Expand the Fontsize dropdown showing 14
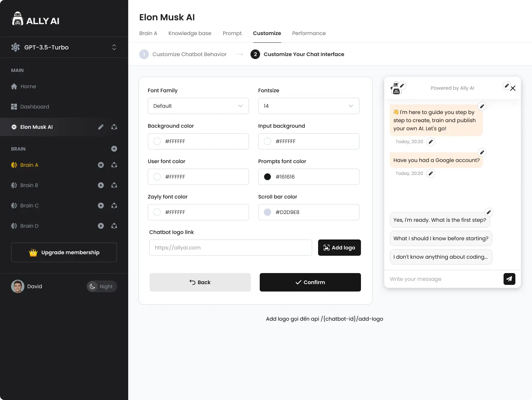 [x=308, y=106]
